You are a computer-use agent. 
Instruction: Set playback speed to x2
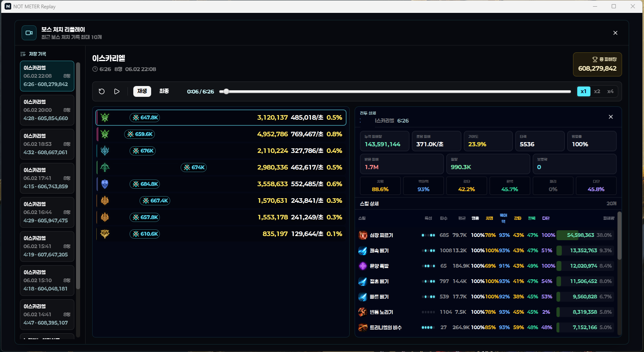coord(597,91)
